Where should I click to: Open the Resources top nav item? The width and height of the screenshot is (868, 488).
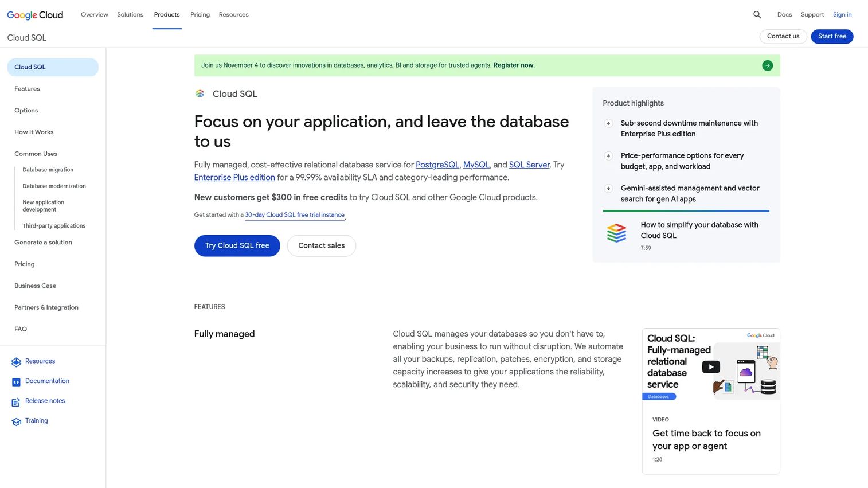(x=234, y=15)
